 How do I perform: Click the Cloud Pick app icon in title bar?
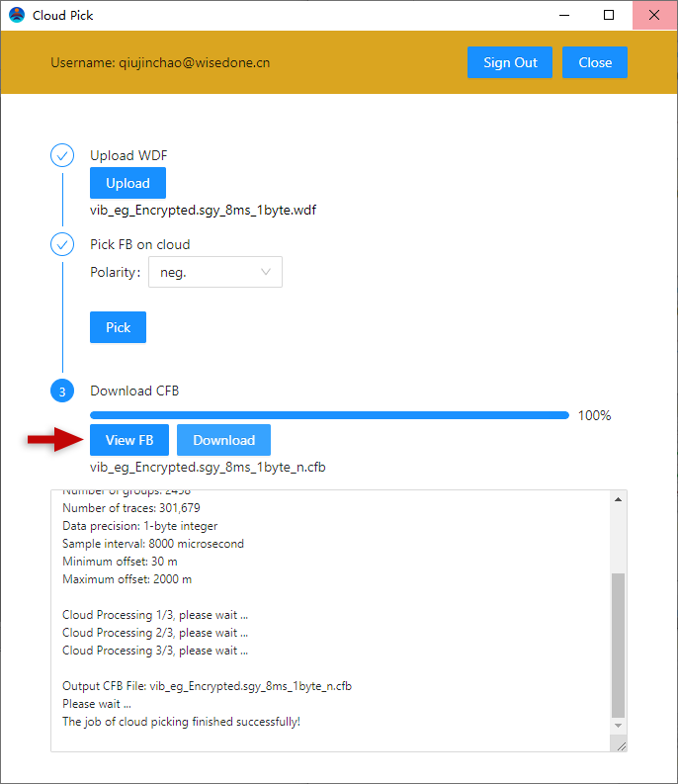tap(17, 16)
